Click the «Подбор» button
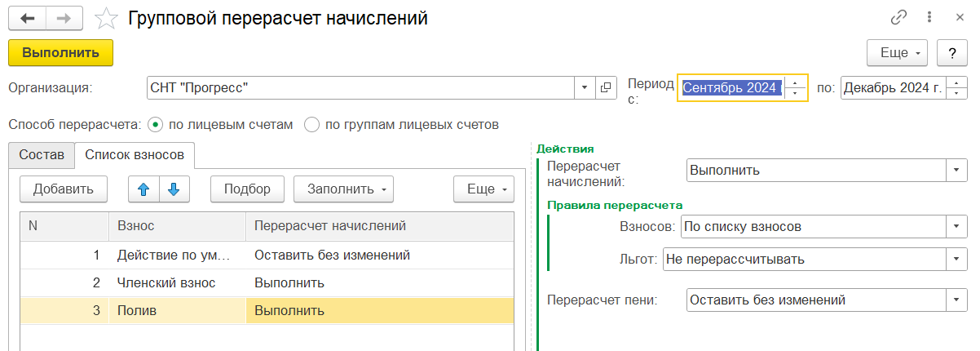Viewport: 980px width, 351px height. (247, 189)
